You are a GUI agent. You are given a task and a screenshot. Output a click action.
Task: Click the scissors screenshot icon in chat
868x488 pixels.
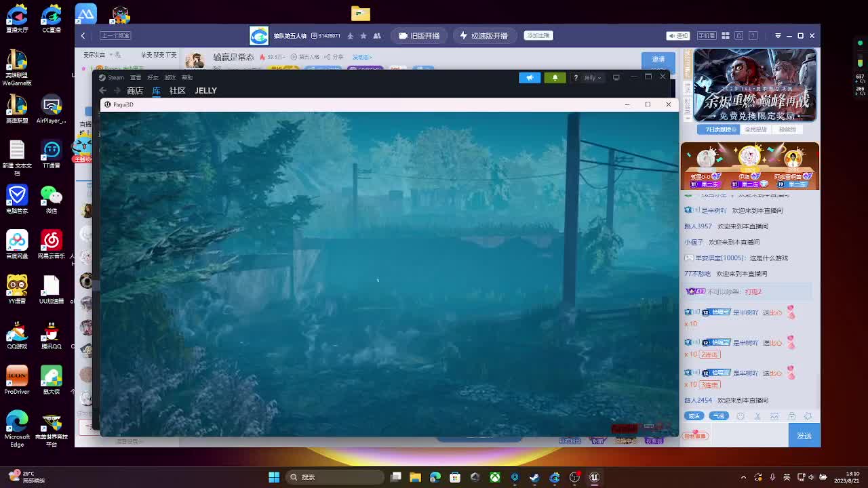tap(757, 416)
